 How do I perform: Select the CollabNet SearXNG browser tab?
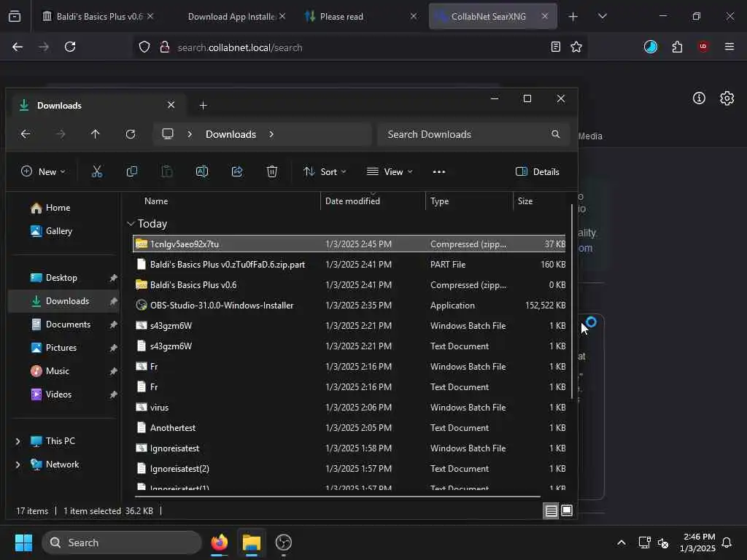492,16
